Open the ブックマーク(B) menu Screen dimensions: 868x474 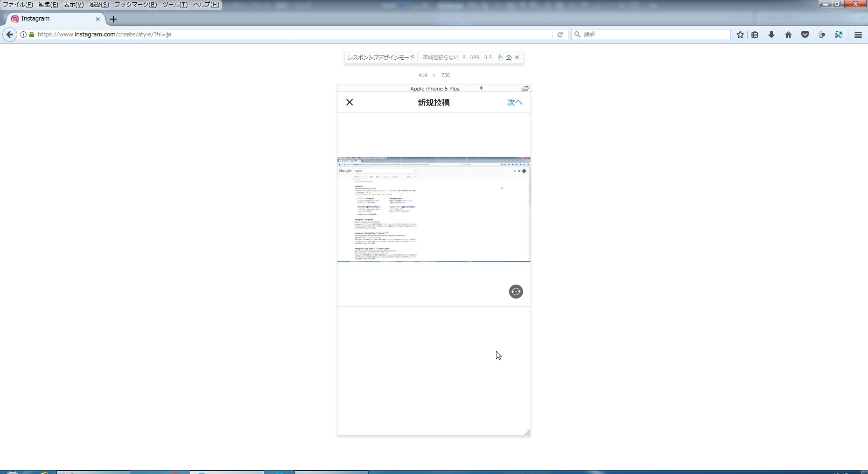pyautogui.click(x=136, y=5)
